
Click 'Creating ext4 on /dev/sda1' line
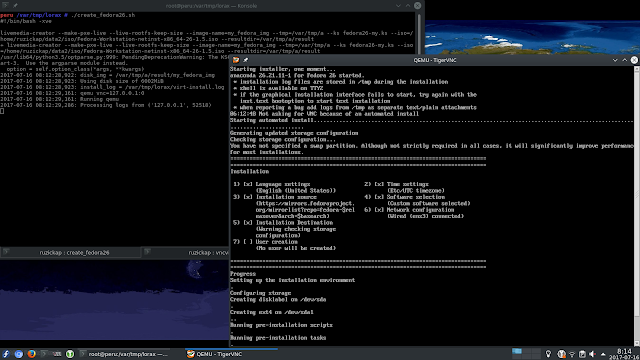(272, 312)
